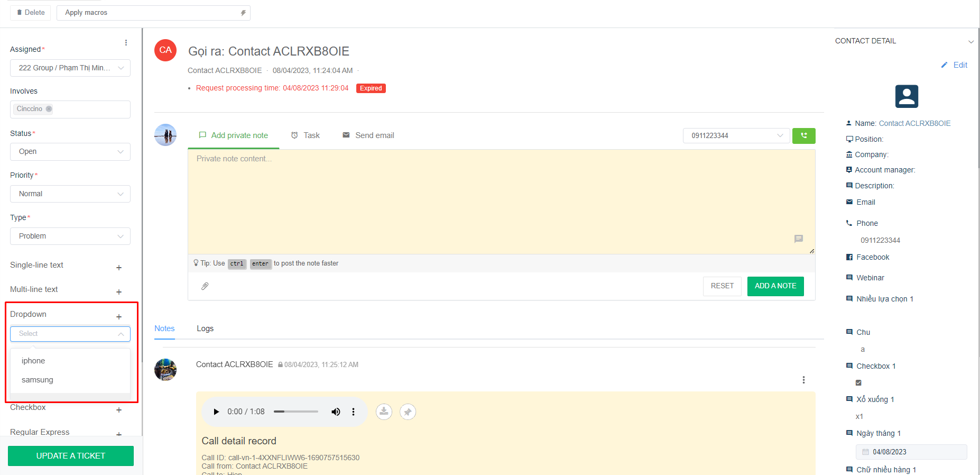Screen dimensions: 980x475
Task: Open the Priority dropdown showing Normal
Action: pyautogui.click(x=70, y=194)
